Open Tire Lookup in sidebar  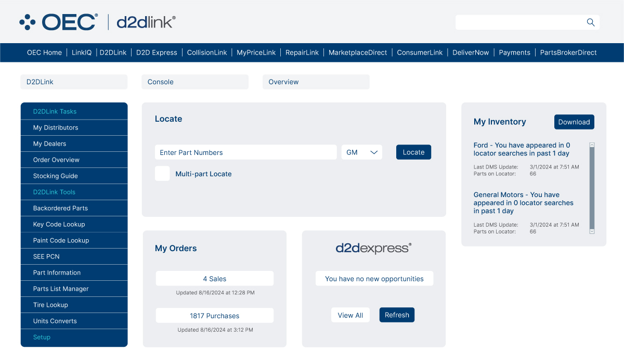74,305
